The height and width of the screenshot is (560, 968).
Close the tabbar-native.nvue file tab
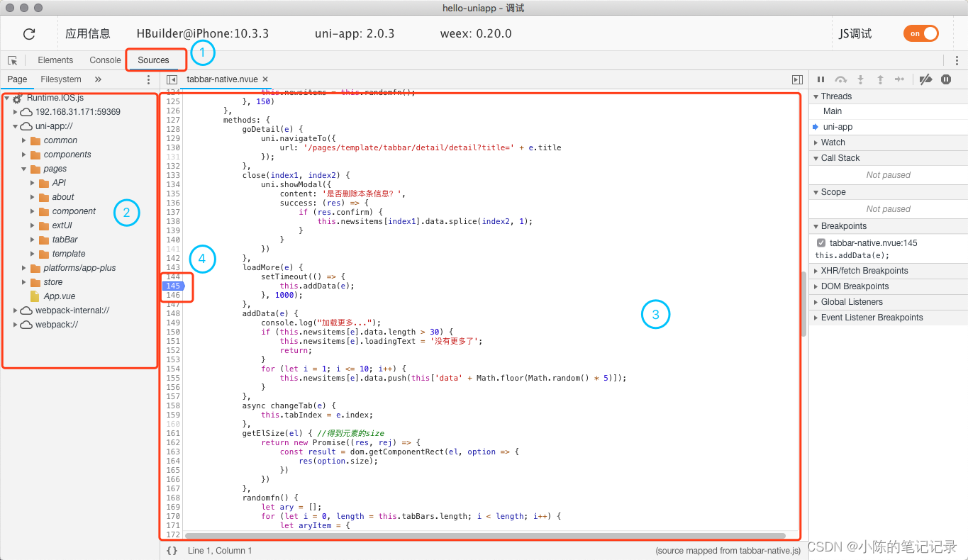pyautogui.click(x=265, y=79)
